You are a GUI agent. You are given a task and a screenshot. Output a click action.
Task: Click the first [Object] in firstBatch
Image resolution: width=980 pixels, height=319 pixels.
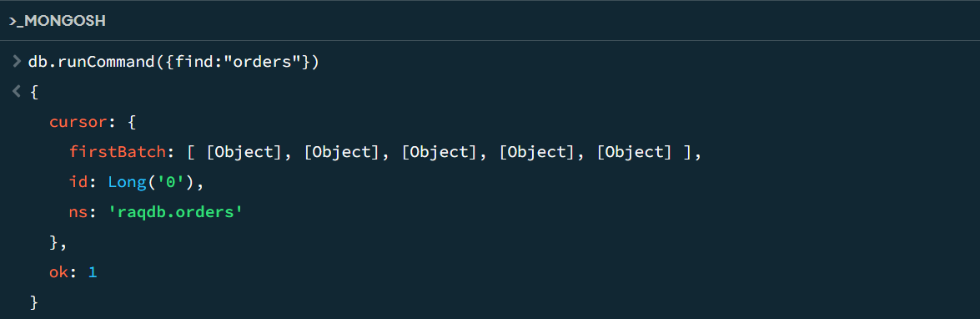(x=244, y=153)
